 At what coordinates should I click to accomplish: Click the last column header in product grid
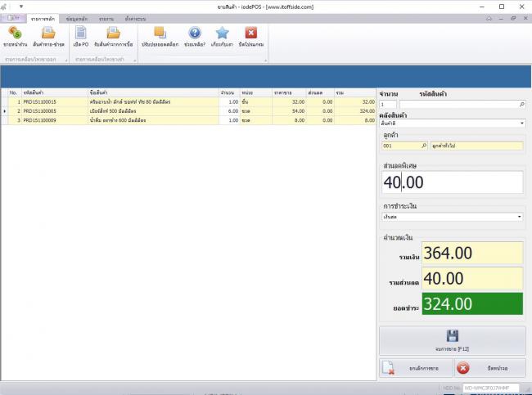tap(355, 92)
